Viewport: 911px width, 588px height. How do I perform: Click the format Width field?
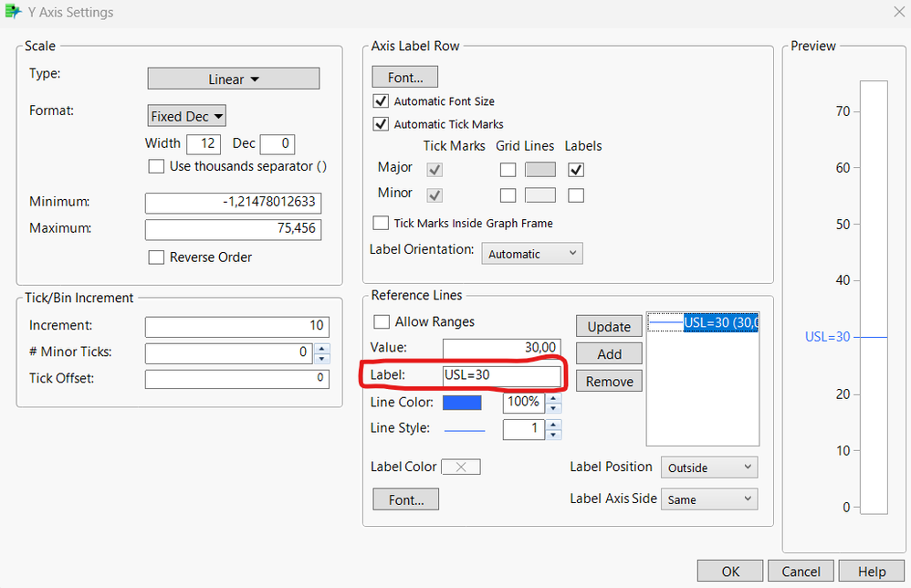tap(204, 143)
